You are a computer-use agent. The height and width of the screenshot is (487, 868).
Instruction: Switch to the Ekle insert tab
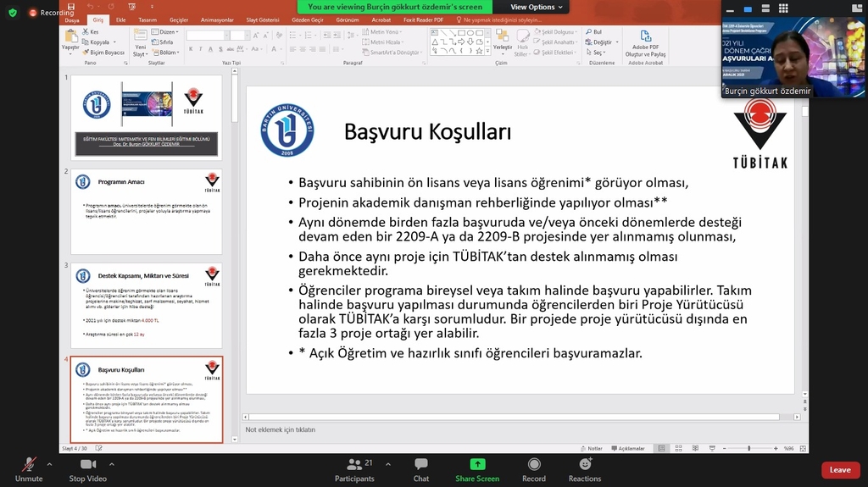(x=120, y=20)
